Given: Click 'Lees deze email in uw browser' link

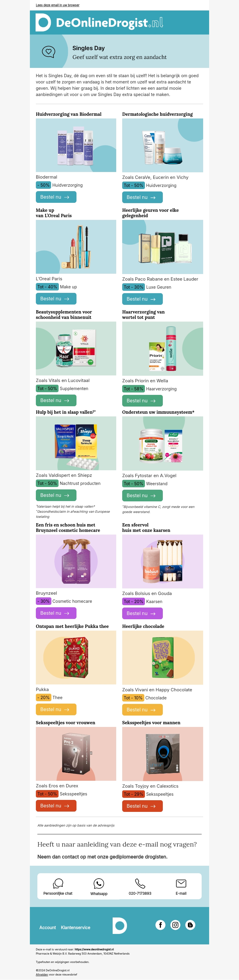Looking at the screenshot, I should click(x=57, y=5).
